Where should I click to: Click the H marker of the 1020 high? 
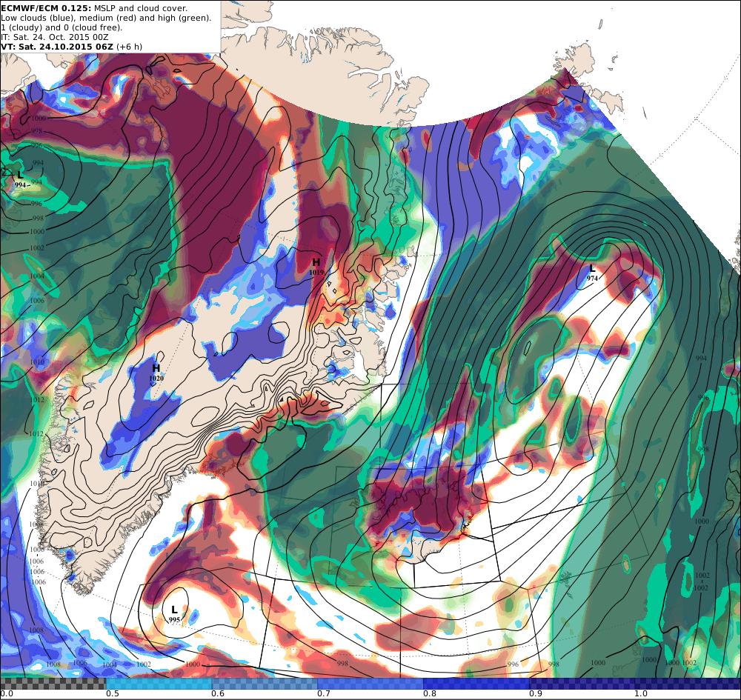tap(156, 368)
